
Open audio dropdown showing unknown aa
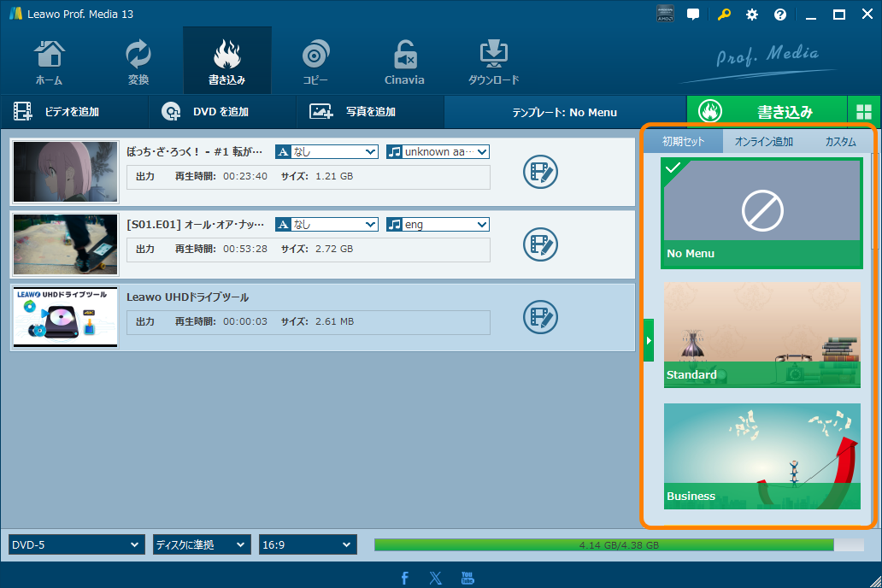(438, 151)
